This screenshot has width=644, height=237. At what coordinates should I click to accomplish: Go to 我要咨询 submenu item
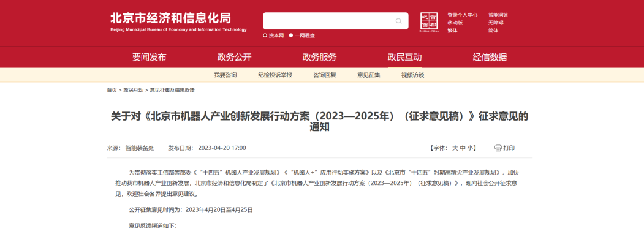click(x=225, y=75)
